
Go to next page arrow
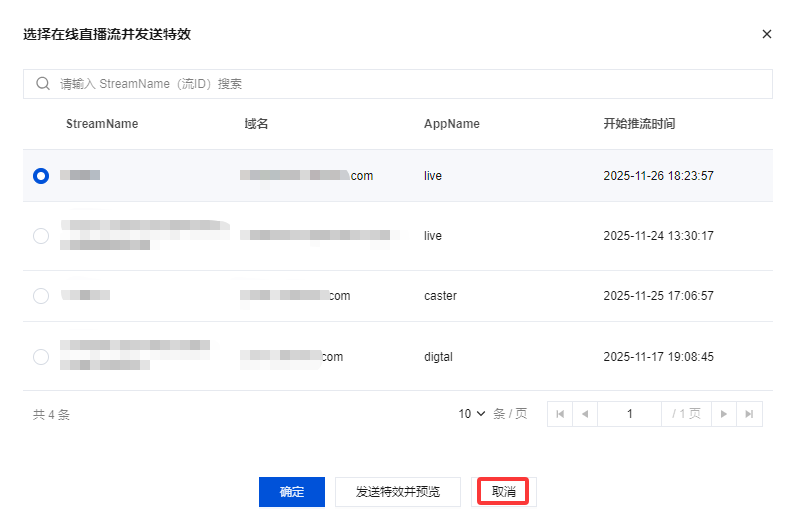725,414
